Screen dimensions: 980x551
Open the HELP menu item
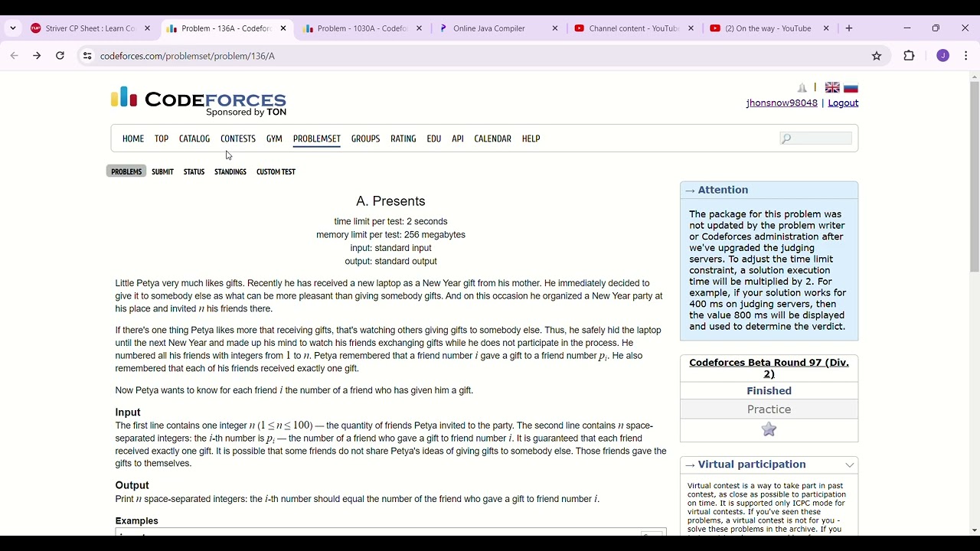pos(531,139)
